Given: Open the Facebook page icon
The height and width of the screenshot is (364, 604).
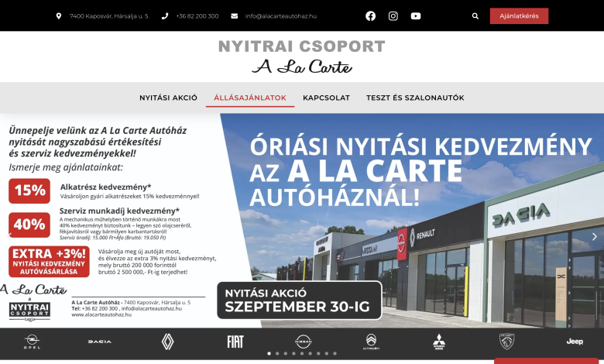Looking at the screenshot, I should [370, 15].
